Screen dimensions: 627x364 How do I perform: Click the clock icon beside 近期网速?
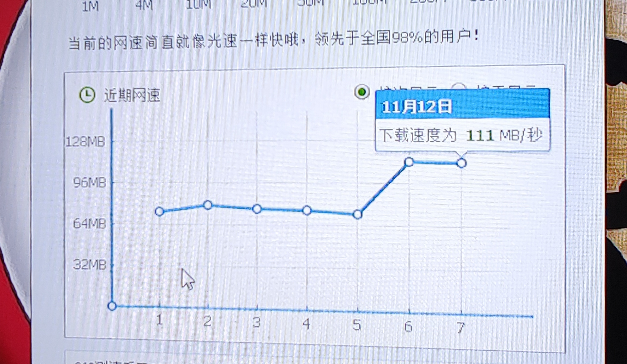87,95
